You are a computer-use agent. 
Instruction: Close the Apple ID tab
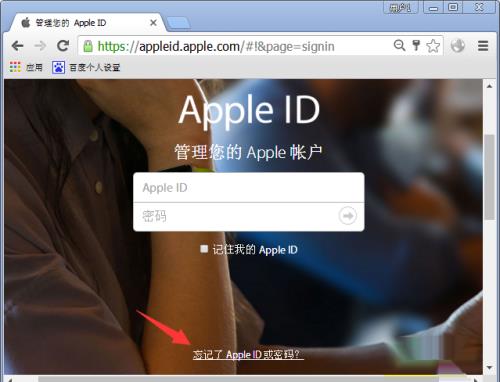(x=153, y=23)
